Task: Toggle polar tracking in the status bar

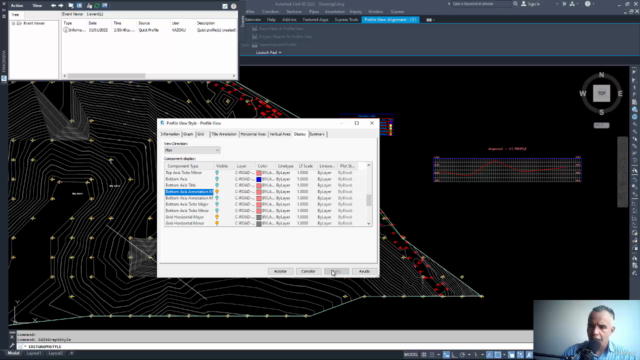Action: pos(462,355)
